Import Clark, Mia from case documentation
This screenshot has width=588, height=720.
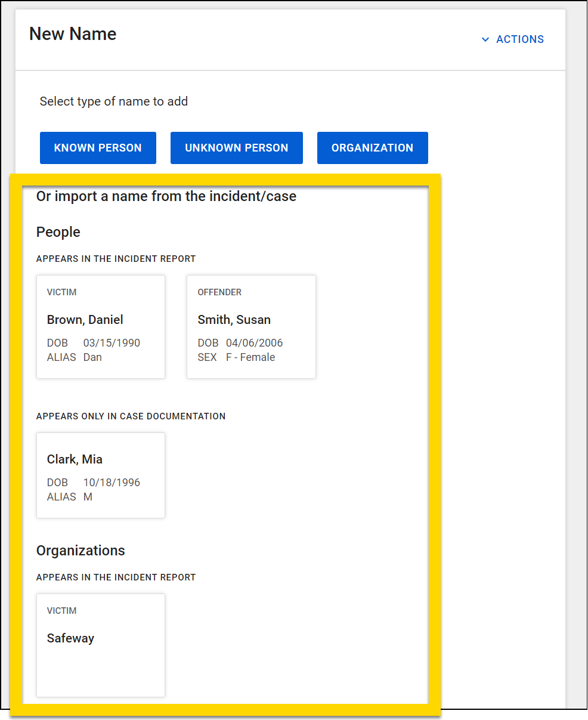[x=100, y=475]
